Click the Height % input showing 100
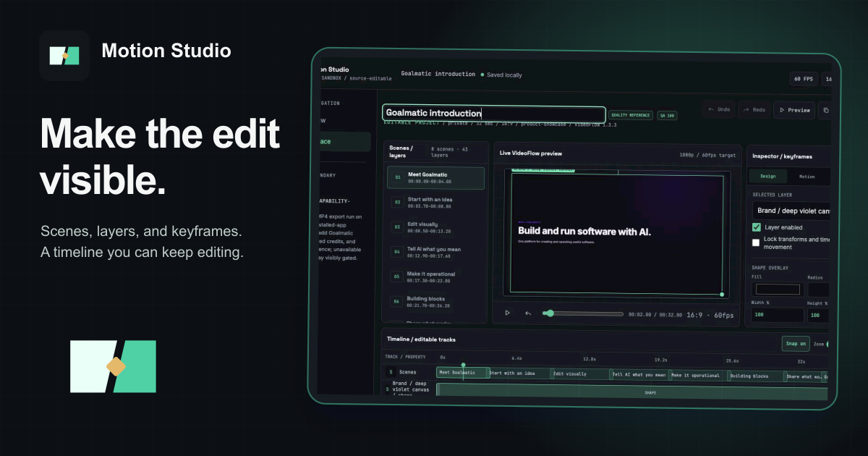 (819, 316)
